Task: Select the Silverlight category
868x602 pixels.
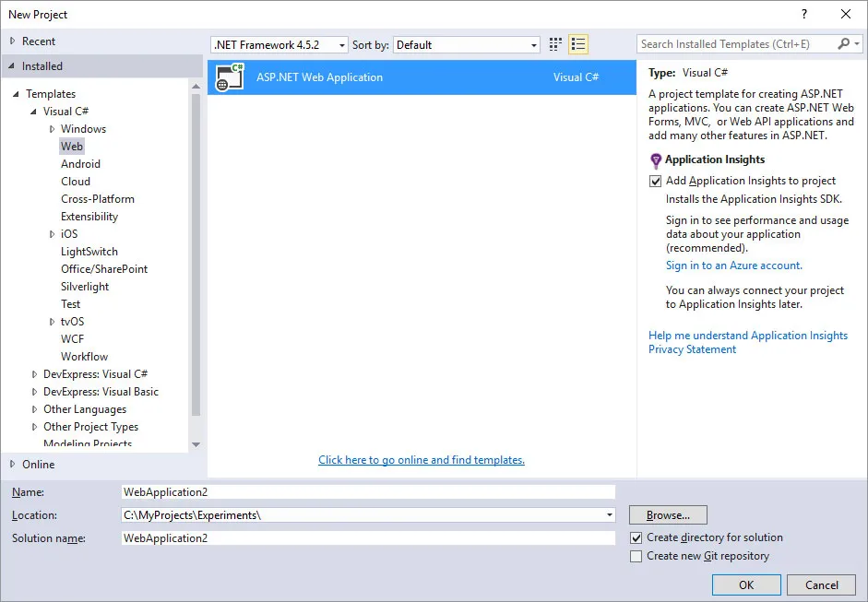Action: (85, 287)
